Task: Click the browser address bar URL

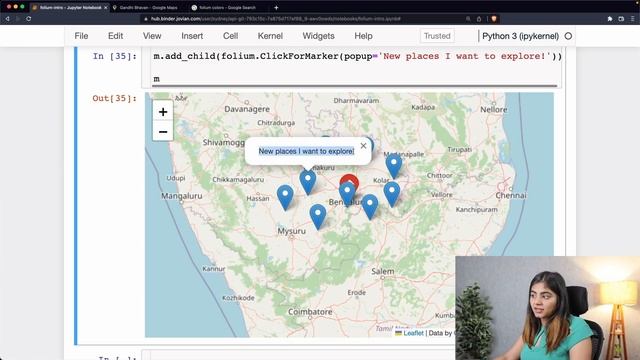Action: (x=276, y=19)
